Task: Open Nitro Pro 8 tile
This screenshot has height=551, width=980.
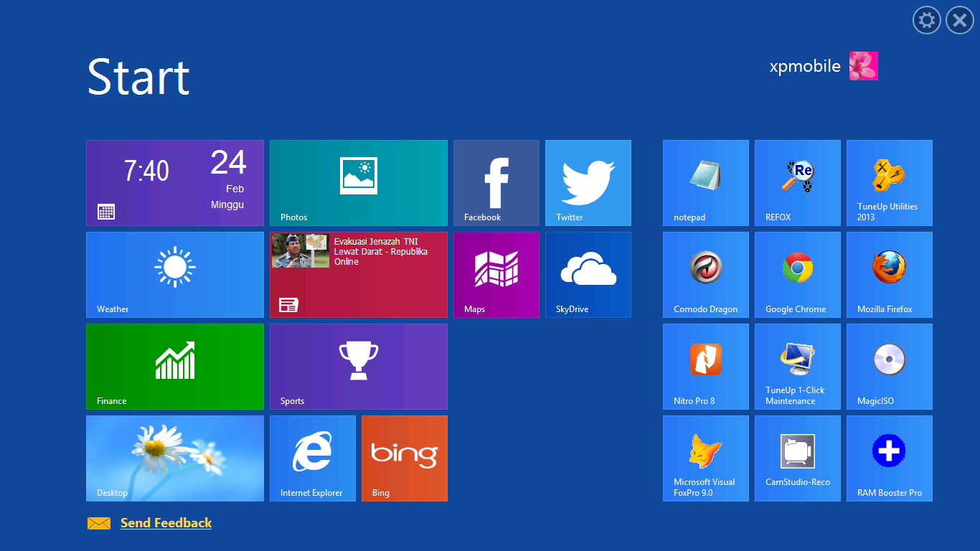Action: point(706,367)
